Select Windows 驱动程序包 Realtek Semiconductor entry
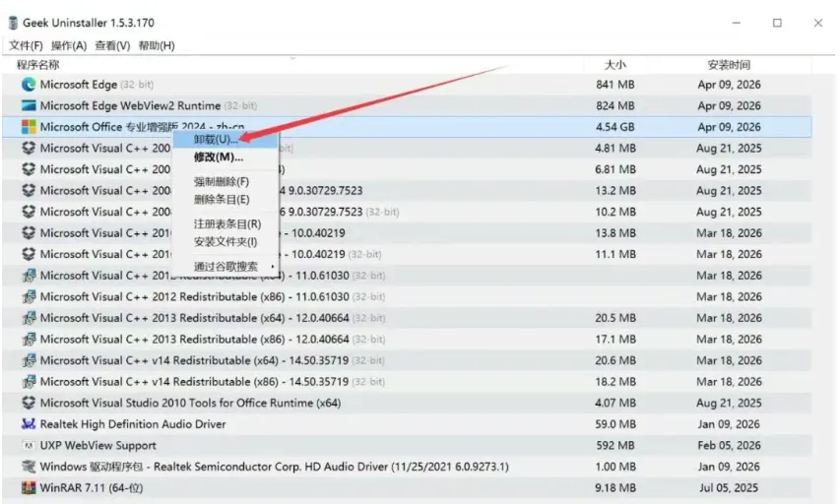Screen dimensions: 840x504 coord(275,467)
